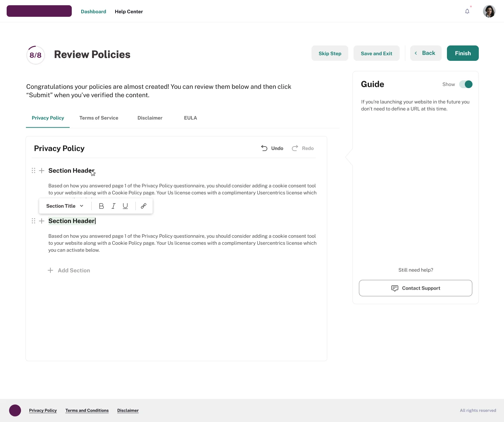Go back with the Back button

[426, 53]
